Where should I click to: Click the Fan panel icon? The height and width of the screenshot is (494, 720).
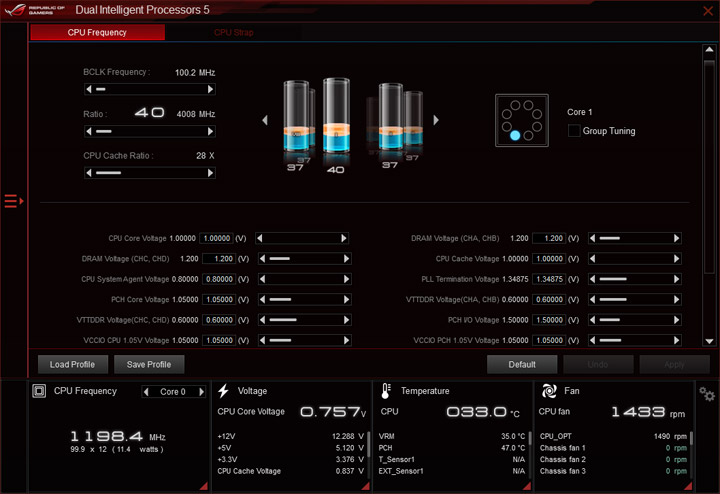pos(549,391)
